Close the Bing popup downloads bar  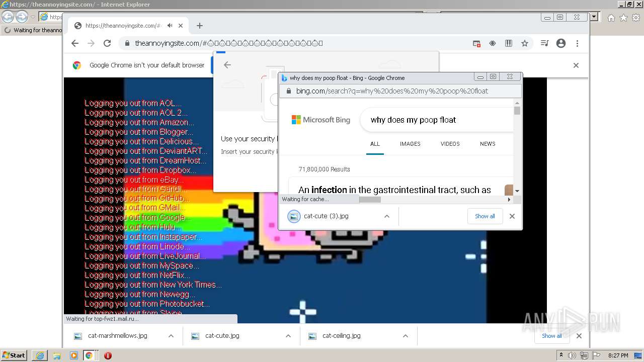(512, 216)
